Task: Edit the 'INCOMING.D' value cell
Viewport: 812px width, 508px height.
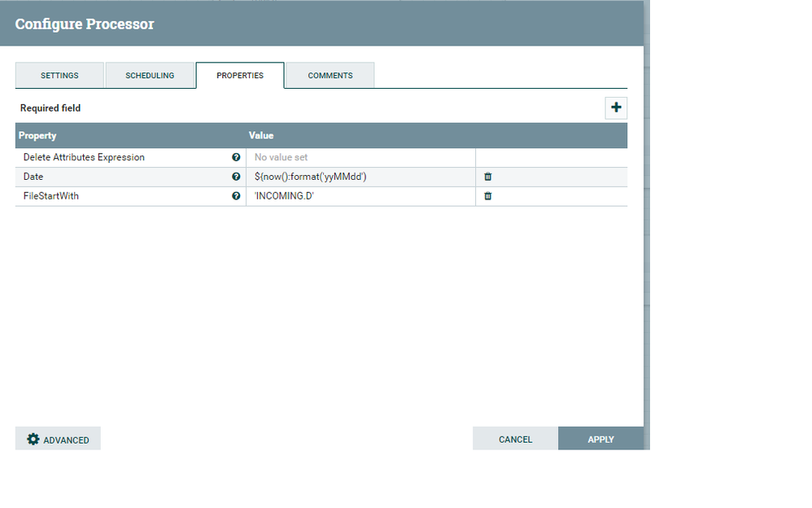Action: pos(361,196)
